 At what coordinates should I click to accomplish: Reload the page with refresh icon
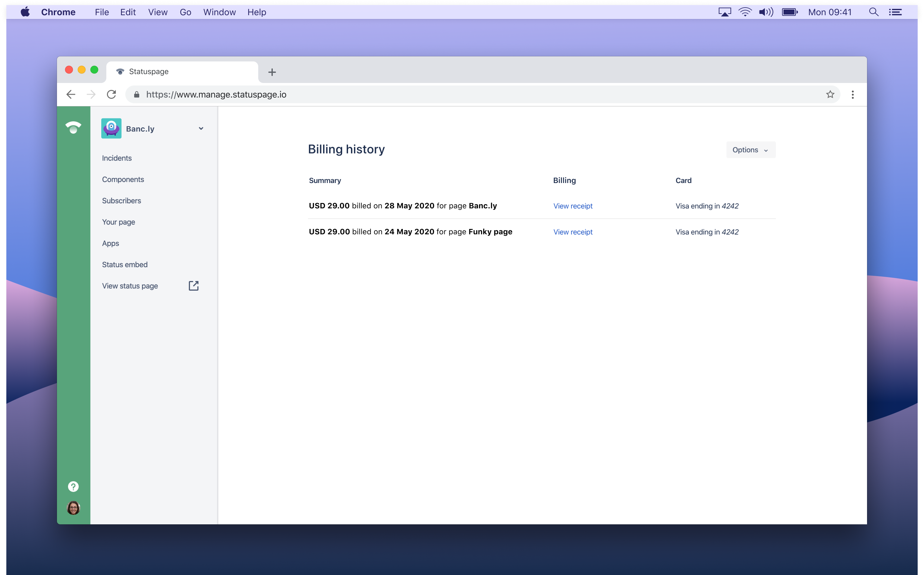[x=111, y=94]
